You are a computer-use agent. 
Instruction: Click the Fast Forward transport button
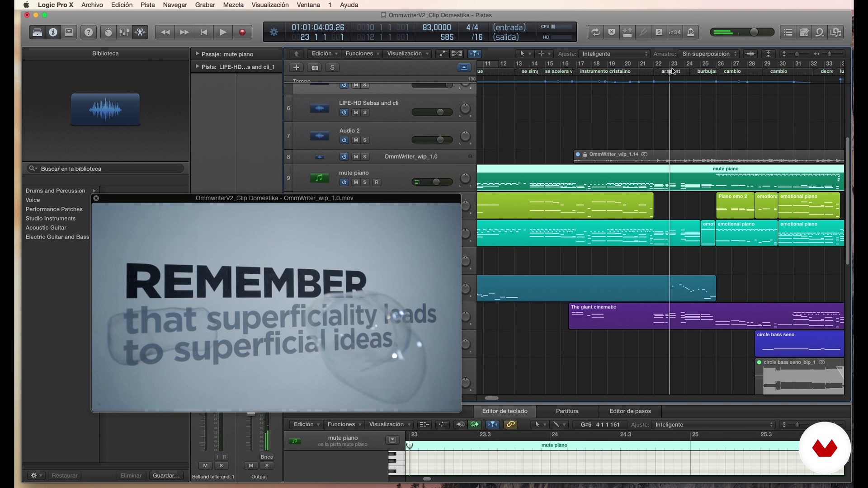coord(184,32)
